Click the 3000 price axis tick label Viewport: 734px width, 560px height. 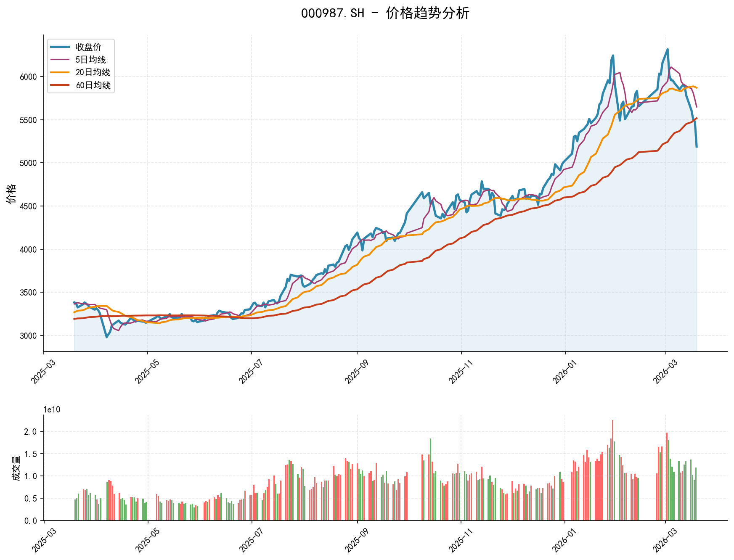(x=29, y=336)
